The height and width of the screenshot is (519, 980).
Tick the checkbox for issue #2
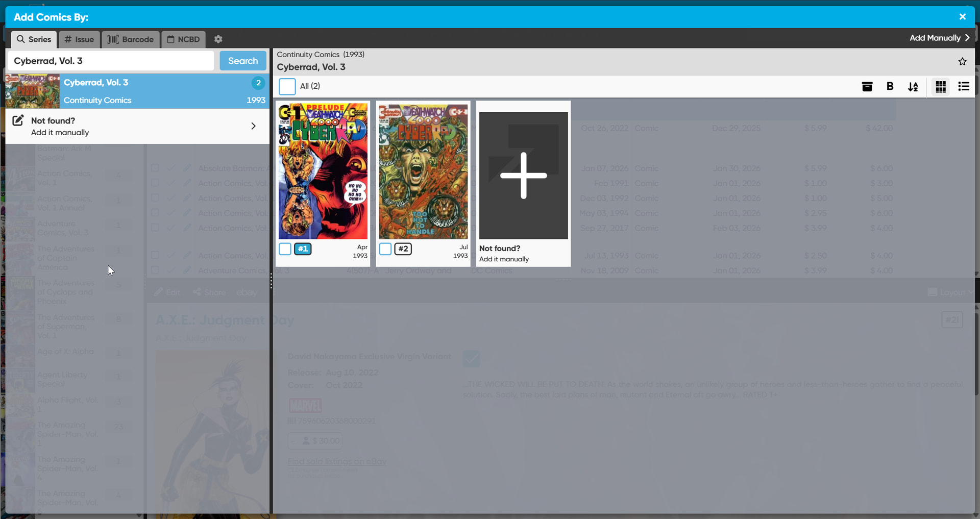pos(385,249)
